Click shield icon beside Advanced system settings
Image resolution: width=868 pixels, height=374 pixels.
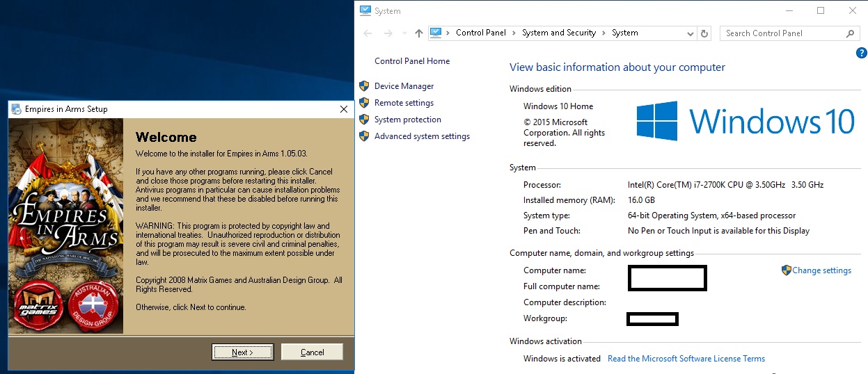363,136
